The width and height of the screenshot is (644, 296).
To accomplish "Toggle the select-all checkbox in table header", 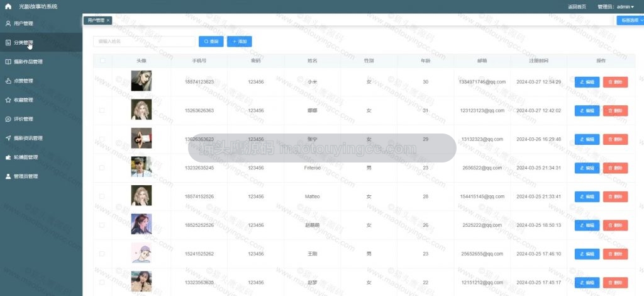I will pos(103,60).
